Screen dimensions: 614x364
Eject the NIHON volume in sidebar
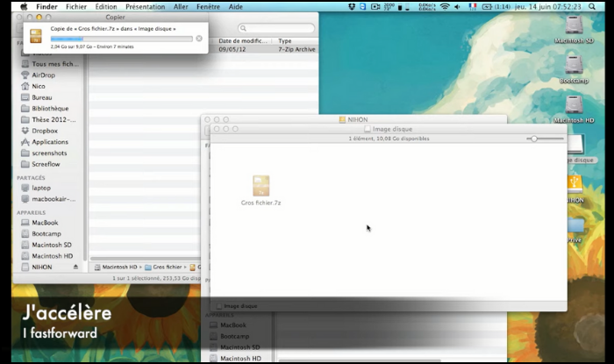75,267
